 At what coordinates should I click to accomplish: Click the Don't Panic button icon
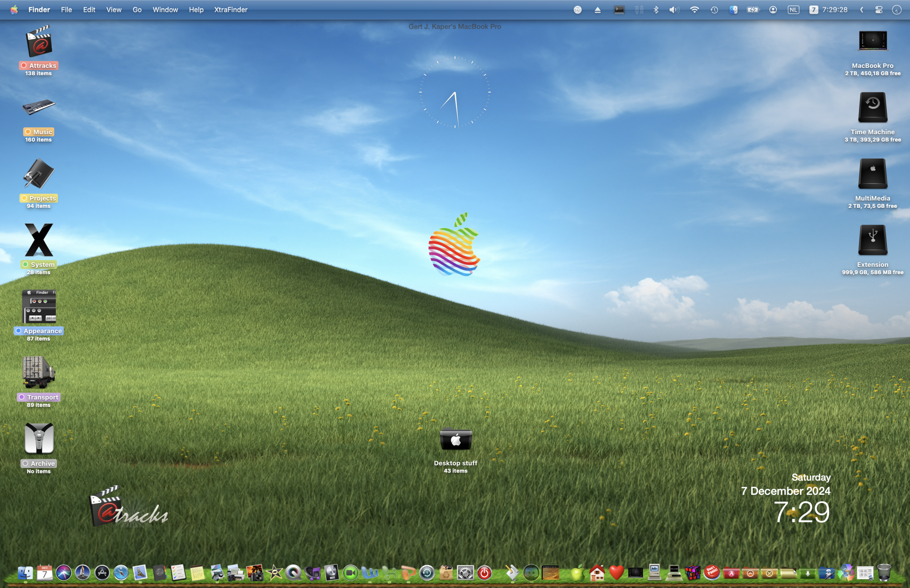click(x=712, y=573)
